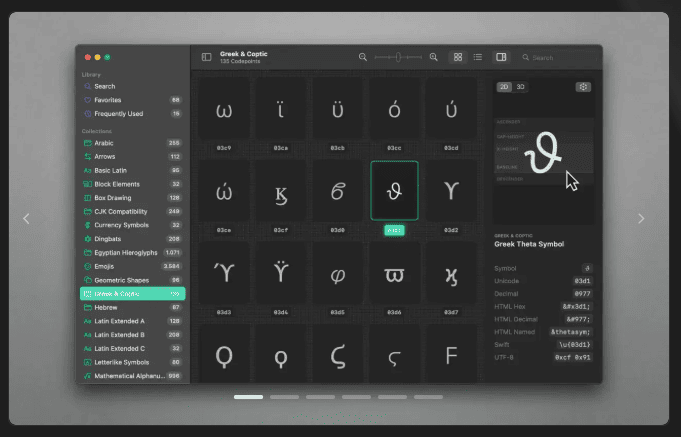681x437 pixels.
Task: Select the Box Drawing collection
Action: 132,198
